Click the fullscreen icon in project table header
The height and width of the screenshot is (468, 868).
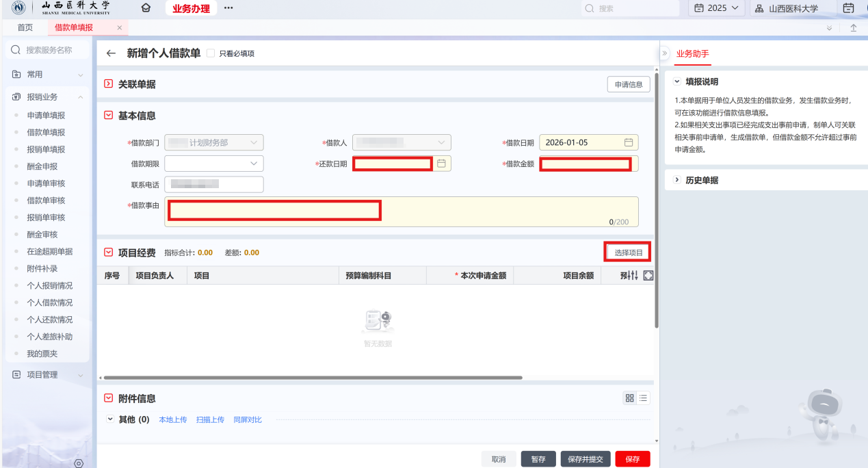[x=648, y=275]
